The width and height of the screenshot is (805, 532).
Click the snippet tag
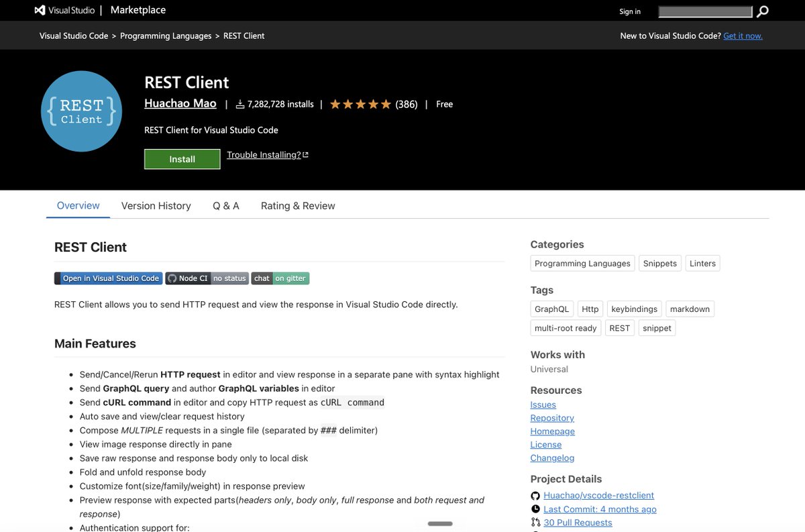[657, 328]
